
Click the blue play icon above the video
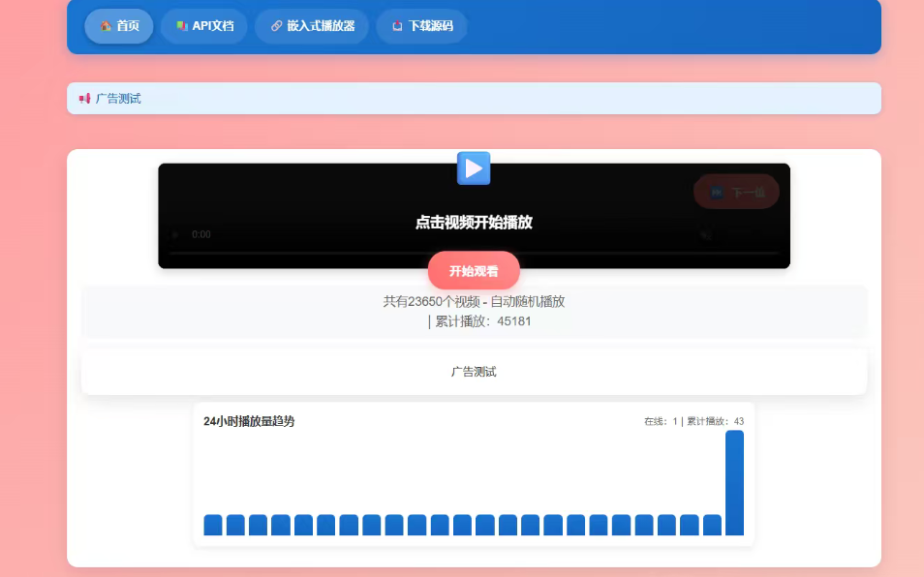[474, 168]
